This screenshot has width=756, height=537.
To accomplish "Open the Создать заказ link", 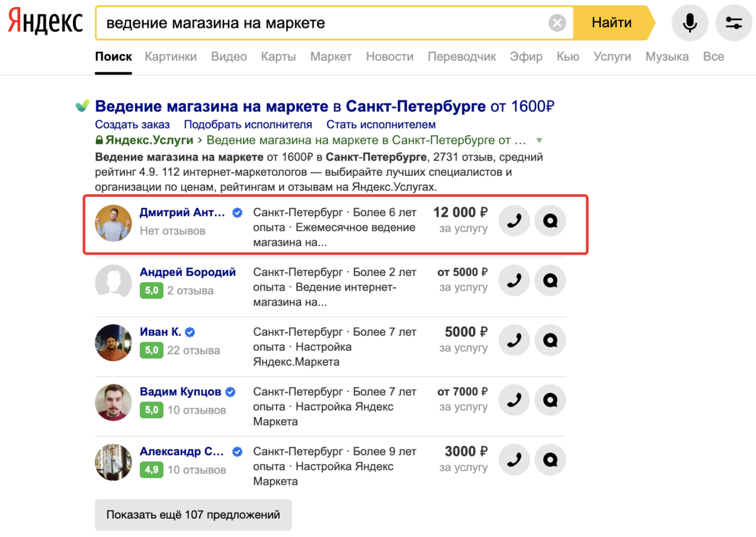I will point(132,124).
